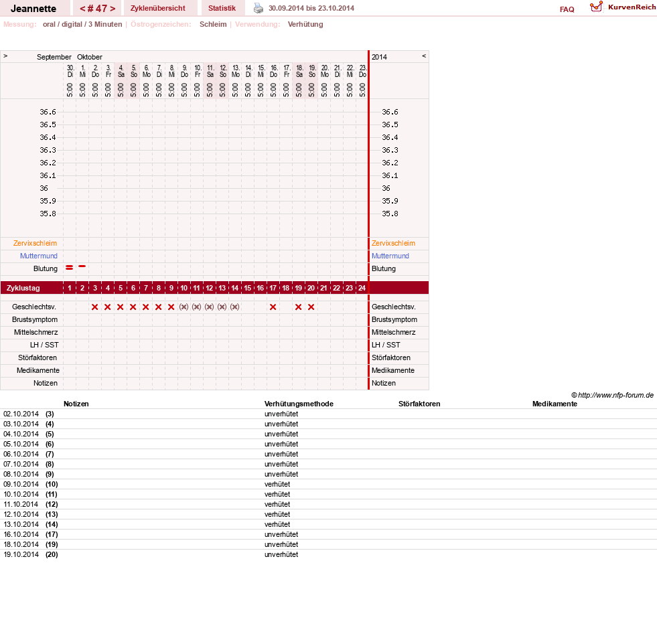The height and width of the screenshot is (644, 657).
Task: Click Zyklustag number 1
Action: pyautogui.click(x=70, y=288)
